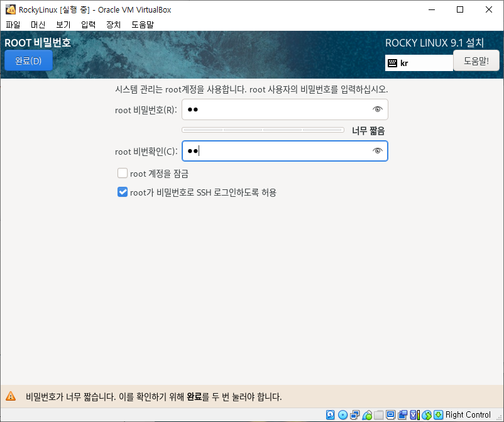
Task: Close the VirtualBox window
Action: [x=488, y=9]
